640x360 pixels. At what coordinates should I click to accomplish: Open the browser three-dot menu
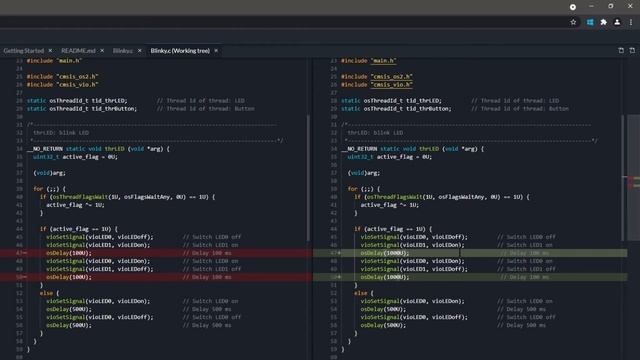pos(631,22)
